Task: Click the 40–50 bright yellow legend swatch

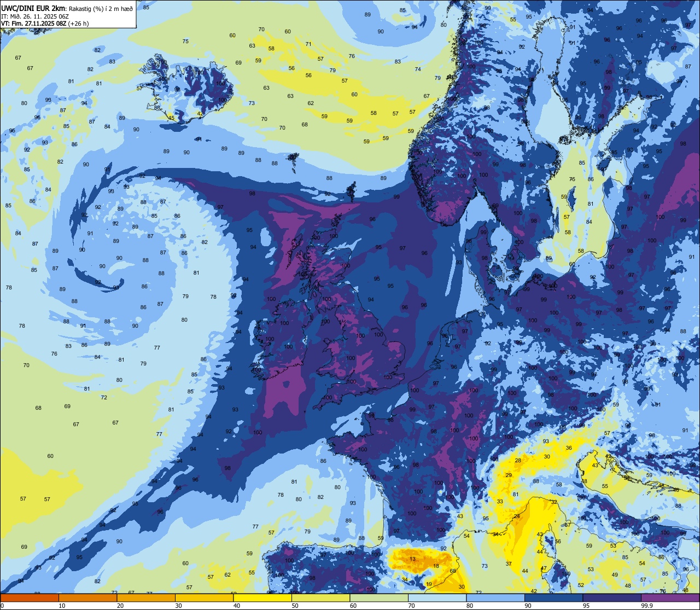Action: pos(262,597)
